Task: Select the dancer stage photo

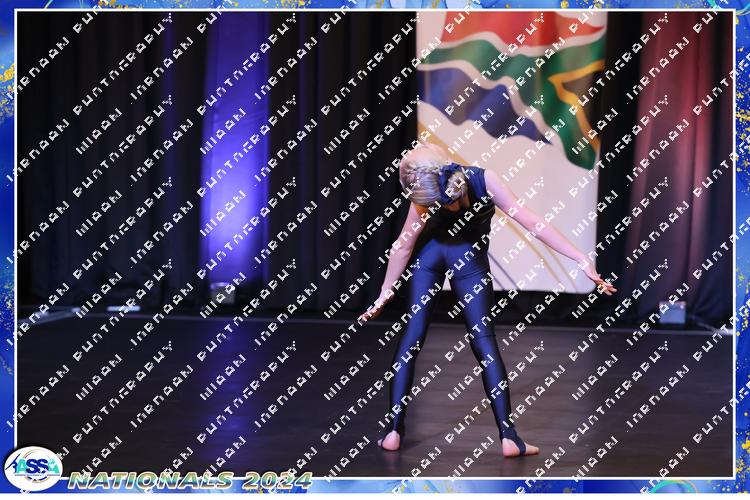Action: (375, 244)
